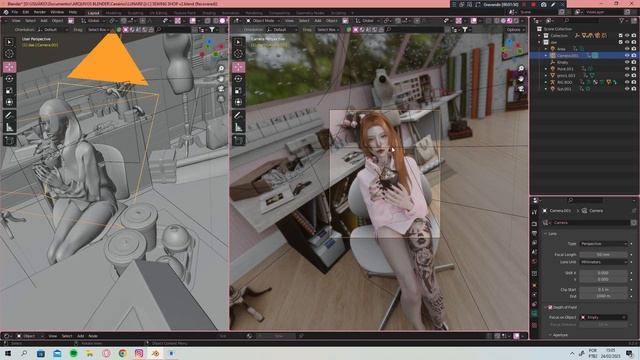Open the Edit menu
Viewport: 640px width, 360px height.
(26, 12)
